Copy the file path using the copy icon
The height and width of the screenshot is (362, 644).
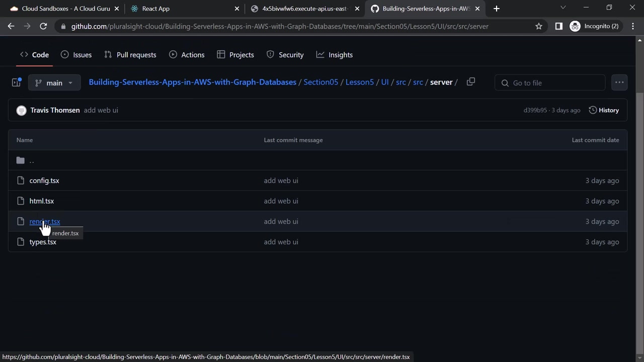click(471, 82)
